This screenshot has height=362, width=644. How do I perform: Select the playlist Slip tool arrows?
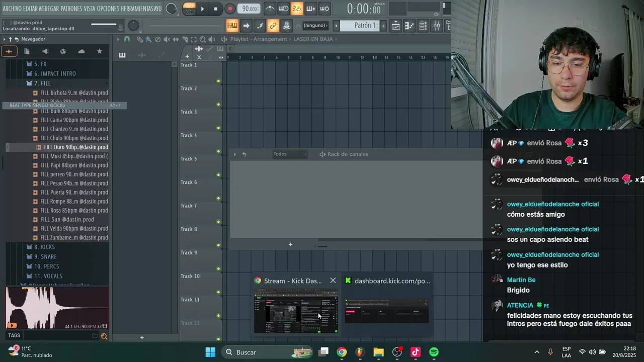[176, 39]
